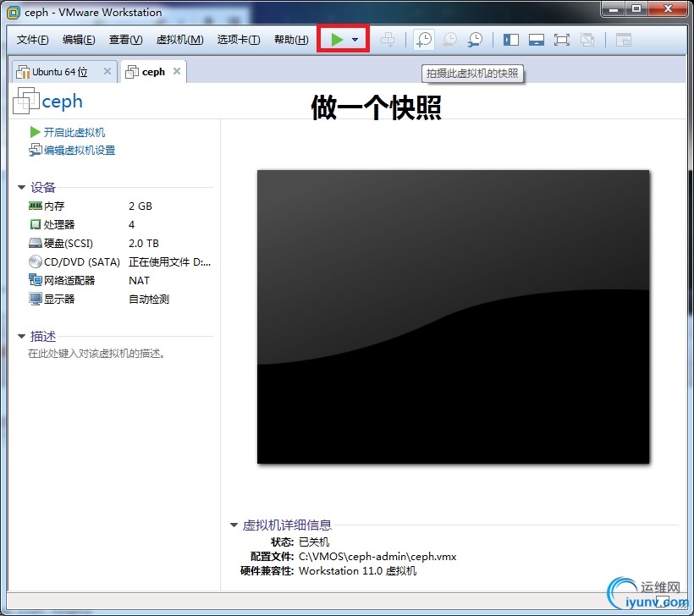The image size is (694, 616).
Task: Open the 虚拟机(M) menu
Action: pyautogui.click(x=179, y=40)
